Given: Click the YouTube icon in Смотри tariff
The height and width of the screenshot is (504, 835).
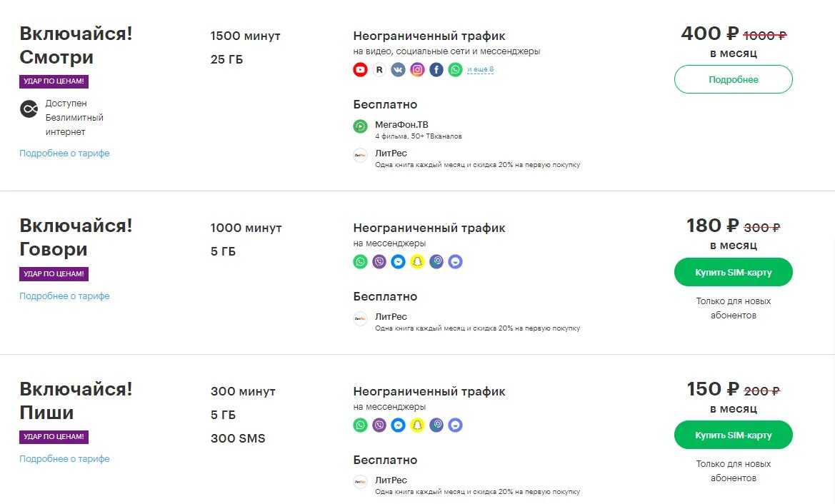Looking at the screenshot, I should (x=361, y=70).
